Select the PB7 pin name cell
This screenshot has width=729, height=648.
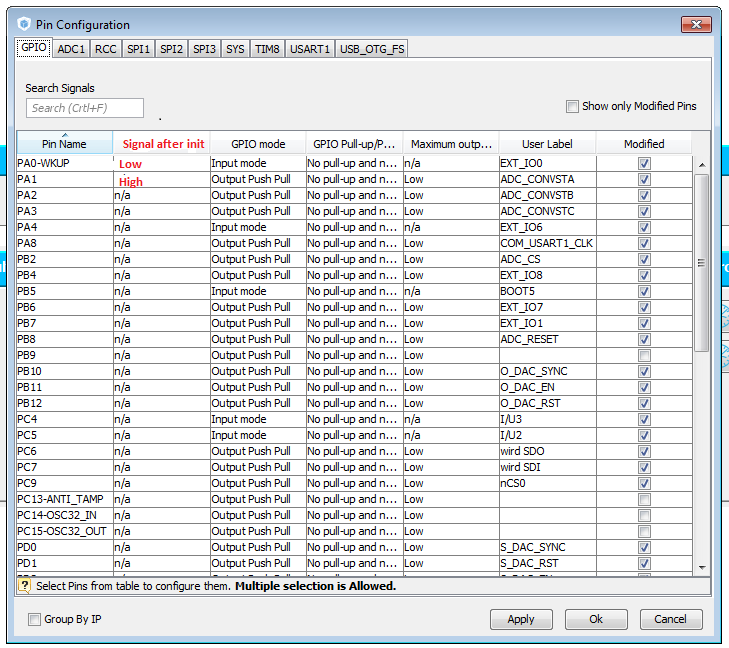[x=65, y=323]
